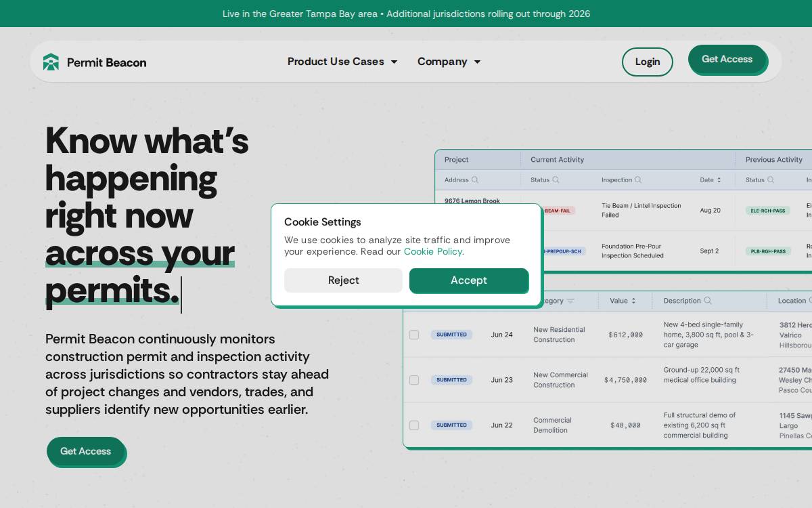Click the Sept 2 date cell
The height and width of the screenshot is (508, 812).
[709, 251]
